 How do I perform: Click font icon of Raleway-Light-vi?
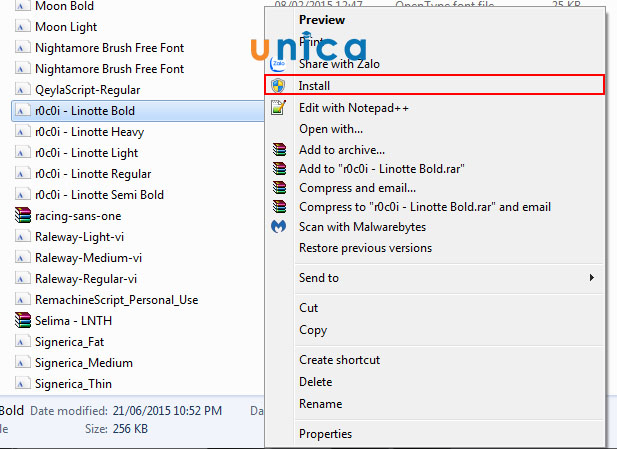click(x=22, y=237)
